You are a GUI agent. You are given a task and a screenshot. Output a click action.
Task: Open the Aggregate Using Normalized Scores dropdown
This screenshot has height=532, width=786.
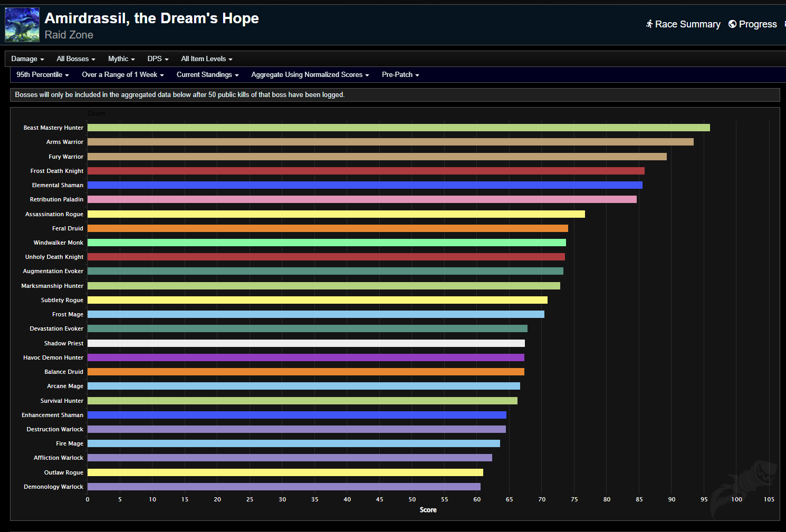point(310,74)
